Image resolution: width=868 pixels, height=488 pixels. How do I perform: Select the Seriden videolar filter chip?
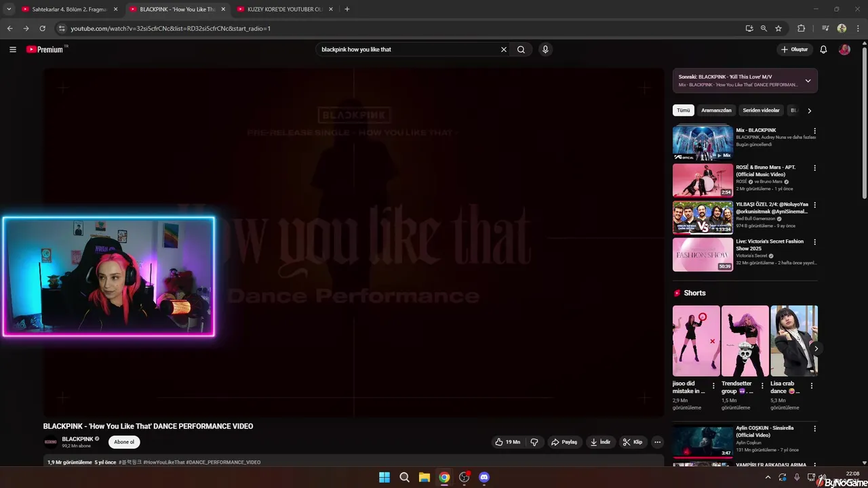click(x=761, y=110)
